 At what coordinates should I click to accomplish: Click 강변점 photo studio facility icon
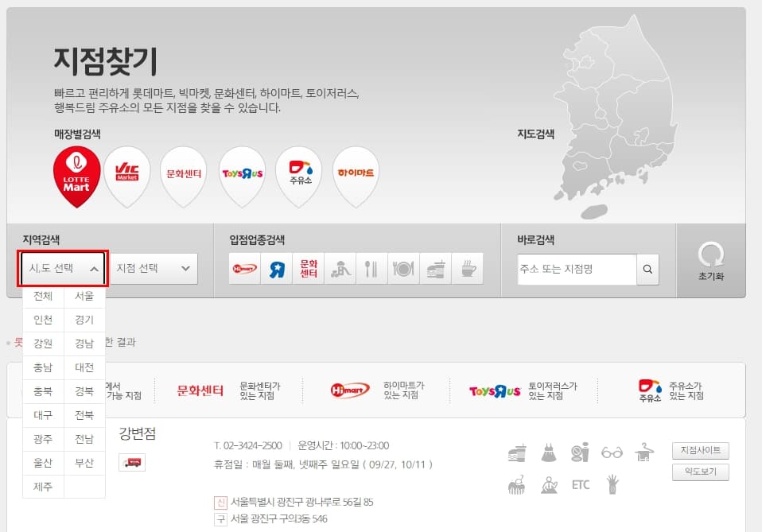[580, 452]
